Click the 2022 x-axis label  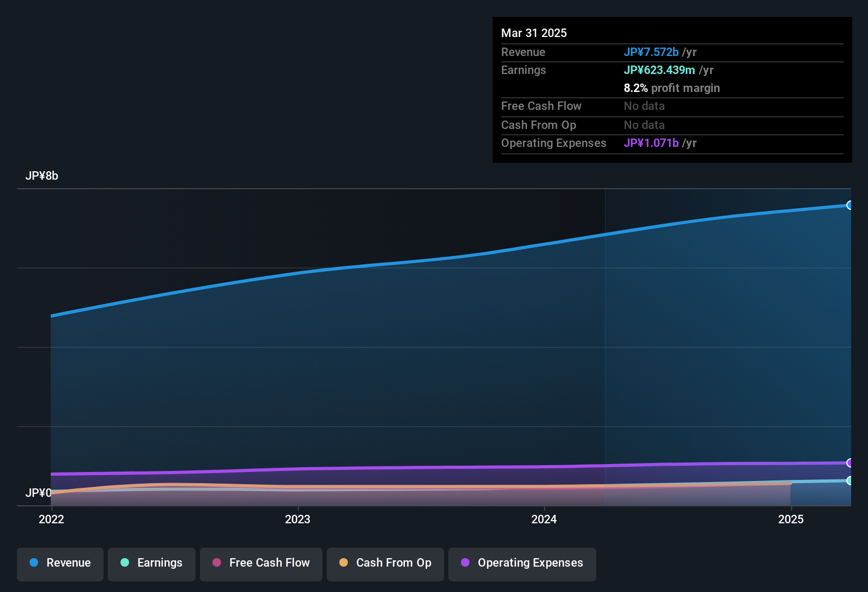(x=51, y=519)
